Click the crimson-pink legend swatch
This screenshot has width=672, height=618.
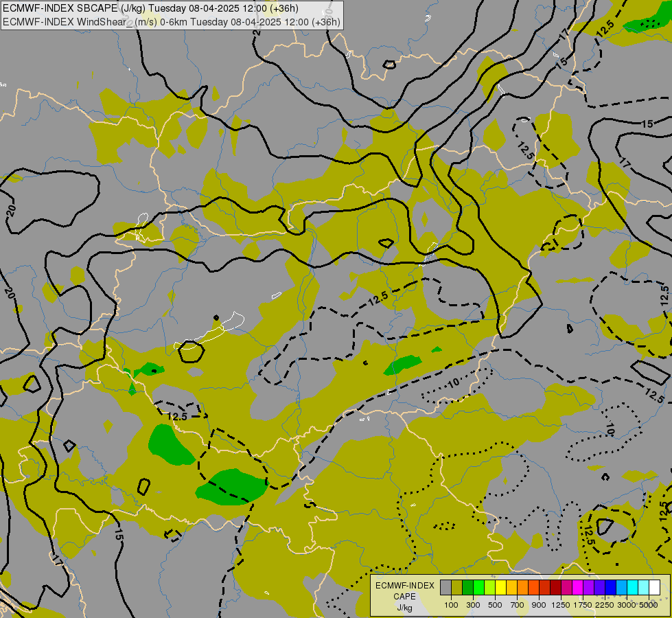[567, 588]
